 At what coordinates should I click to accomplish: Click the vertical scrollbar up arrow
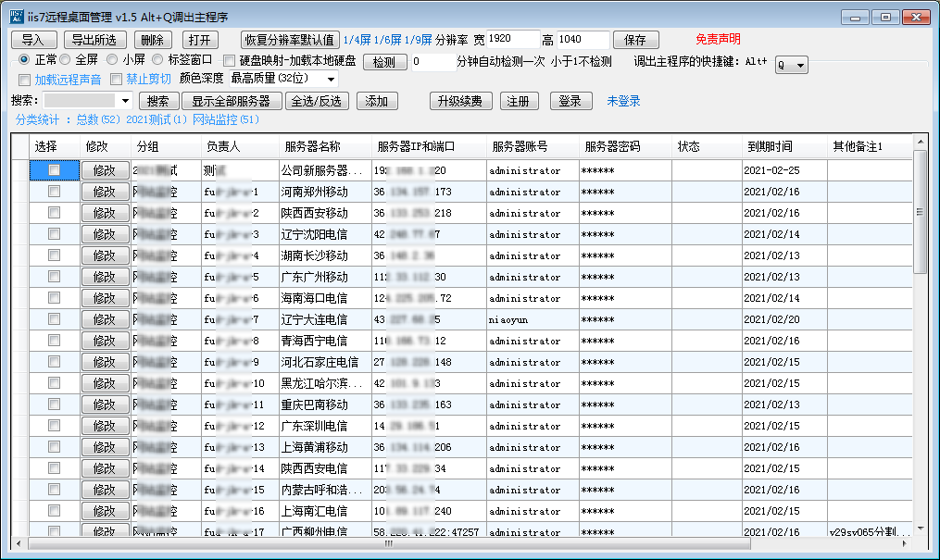pyautogui.click(x=921, y=142)
